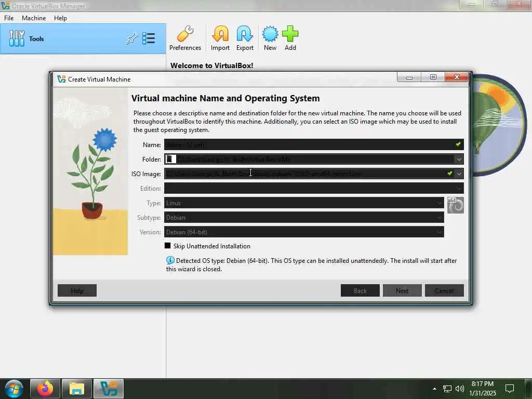The height and width of the screenshot is (399, 532).
Task: Cancel the Create Virtual Machine wizard
Action: pos(444,290)
